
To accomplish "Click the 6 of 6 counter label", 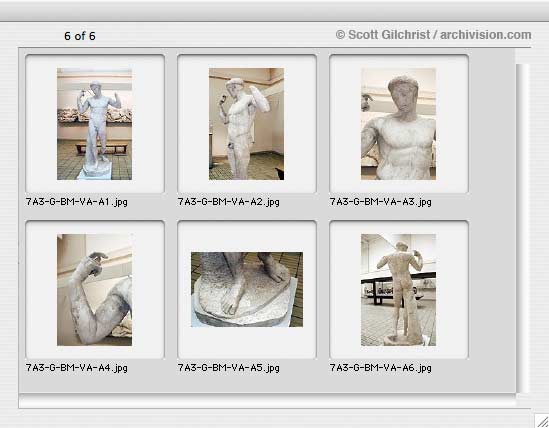I will coord(80,36).
